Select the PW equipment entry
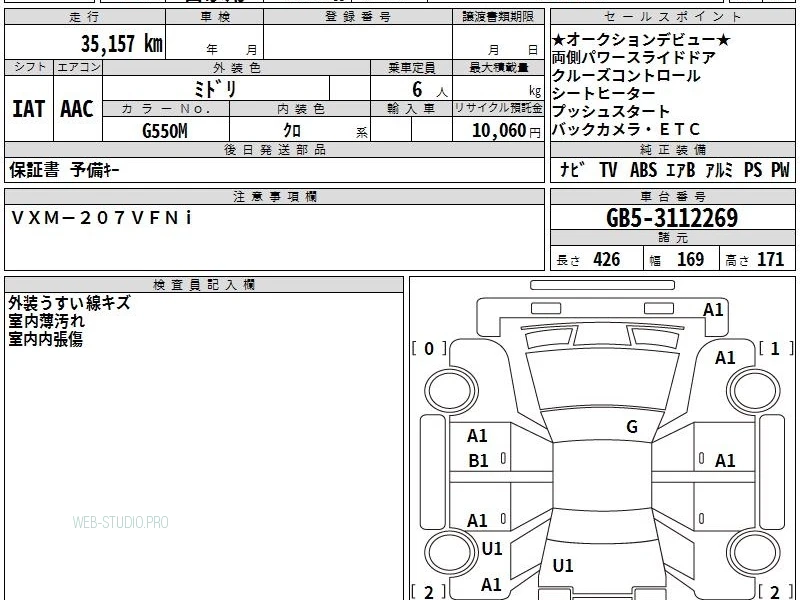Screen dimensions: 800x600 tap(780, 169)
